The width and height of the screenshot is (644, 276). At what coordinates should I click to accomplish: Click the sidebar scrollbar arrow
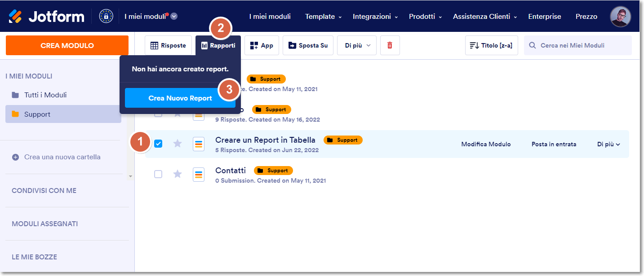pos(131,176)
